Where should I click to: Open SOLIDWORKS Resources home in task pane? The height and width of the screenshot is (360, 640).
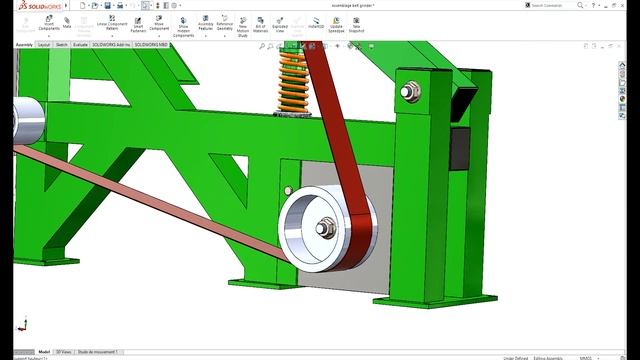[x=622, y=65]
